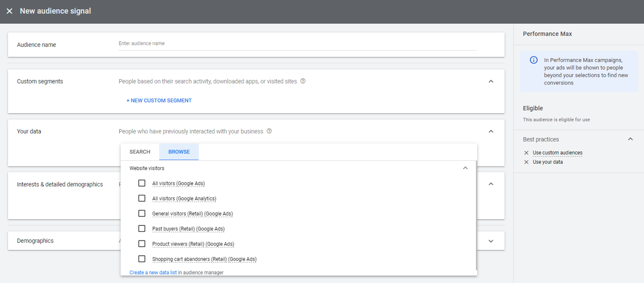Screen dimensions: 644x283
Task: Switch to the Search tab
Action: [x=140, y=152]
